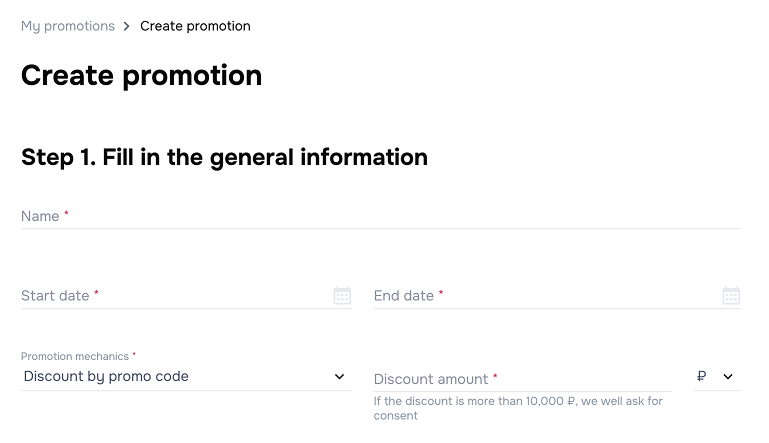Focus the Discount amount input field
The width and height of the screenshot is (769, 443).
(x=523, y=379)
